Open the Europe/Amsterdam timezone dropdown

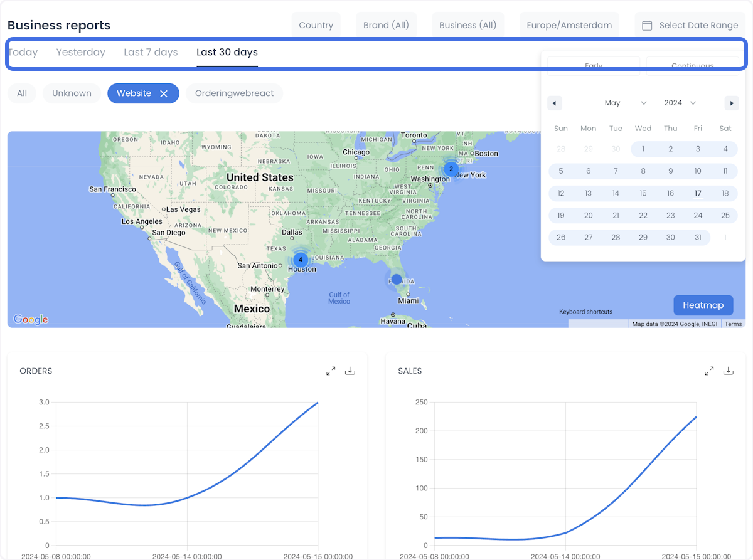[x=569, y=25]
